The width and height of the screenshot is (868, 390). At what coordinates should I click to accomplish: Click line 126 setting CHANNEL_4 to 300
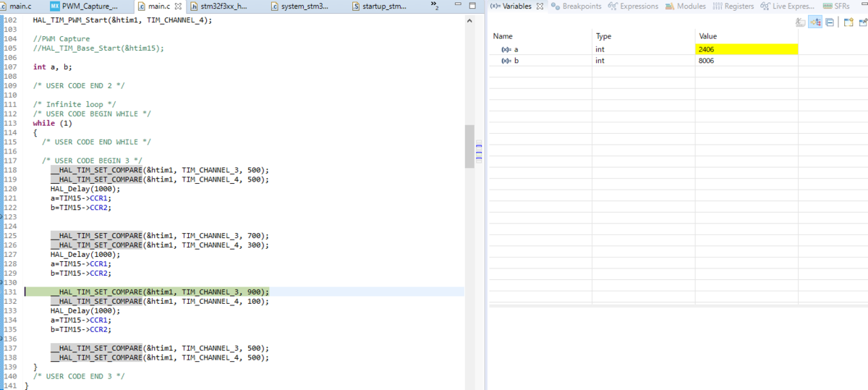(x=159, y=245)
